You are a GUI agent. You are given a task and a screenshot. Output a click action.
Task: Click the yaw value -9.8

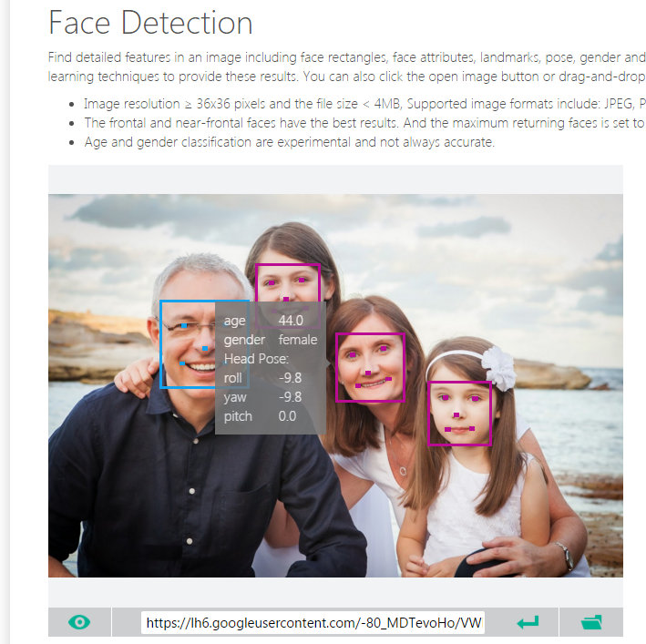pos(291,397)
